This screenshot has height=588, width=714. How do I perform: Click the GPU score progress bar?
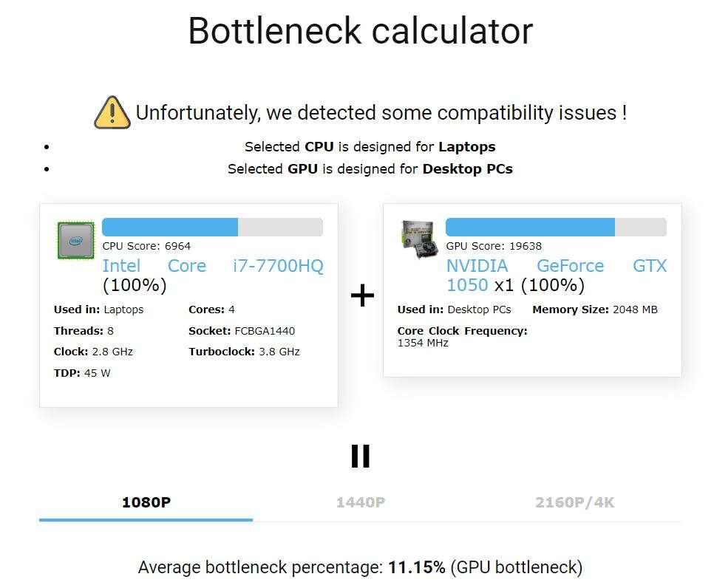[556, 227]
